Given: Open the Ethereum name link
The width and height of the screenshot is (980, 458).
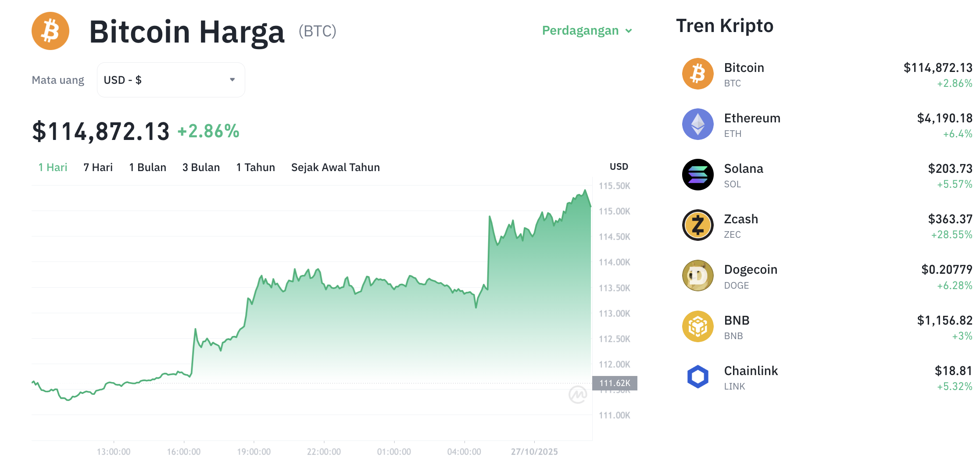Looking at the screenshot, I should (x=752, y=118).
